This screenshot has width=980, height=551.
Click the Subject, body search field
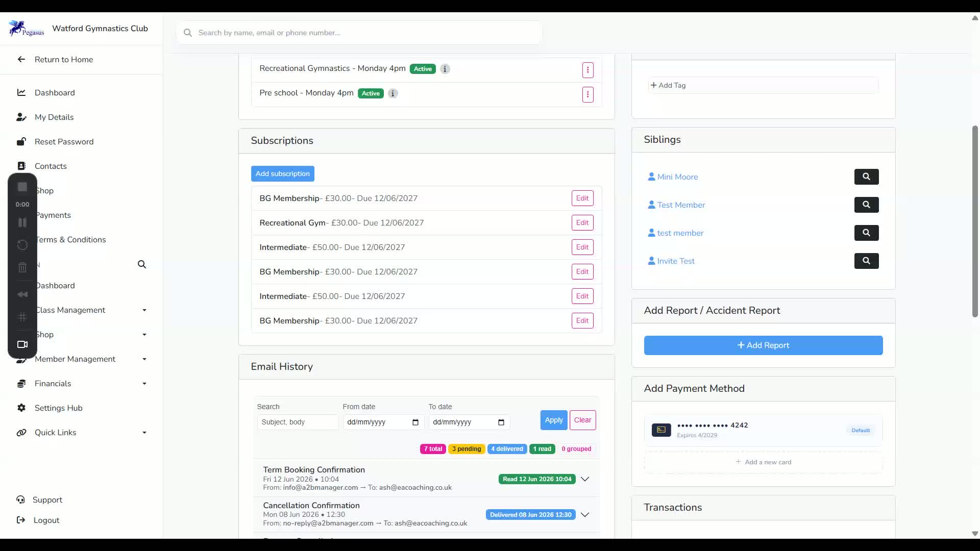point(298,422)
